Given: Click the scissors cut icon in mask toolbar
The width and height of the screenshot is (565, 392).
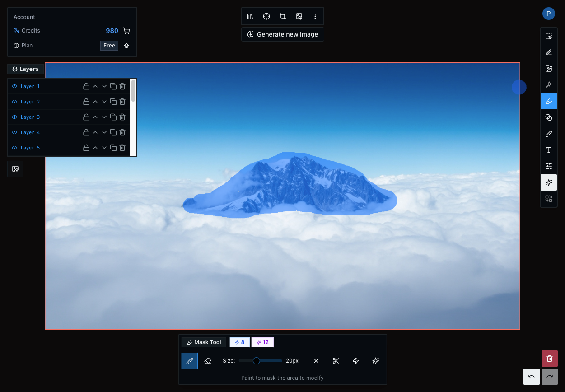Looking at the screenshot, I should (336, 361).
